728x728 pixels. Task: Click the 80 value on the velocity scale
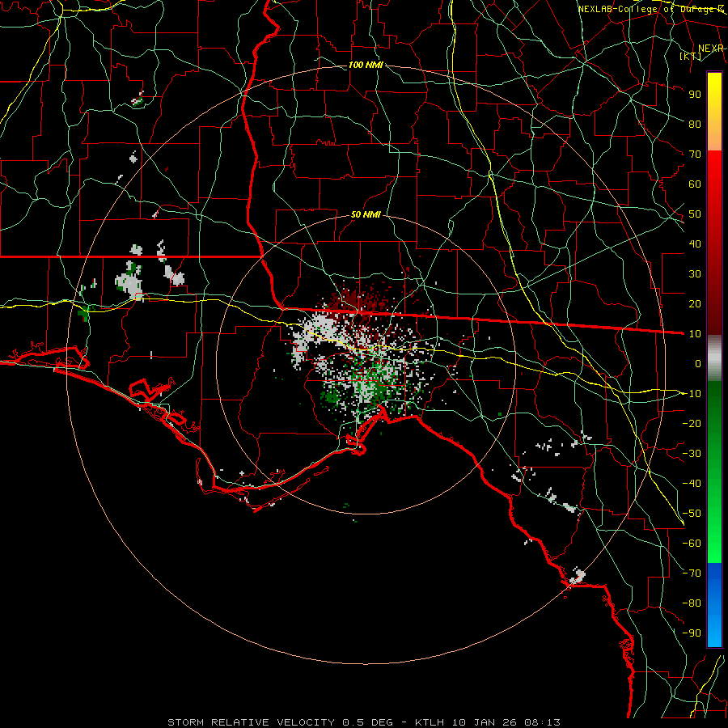click(695, 125)
